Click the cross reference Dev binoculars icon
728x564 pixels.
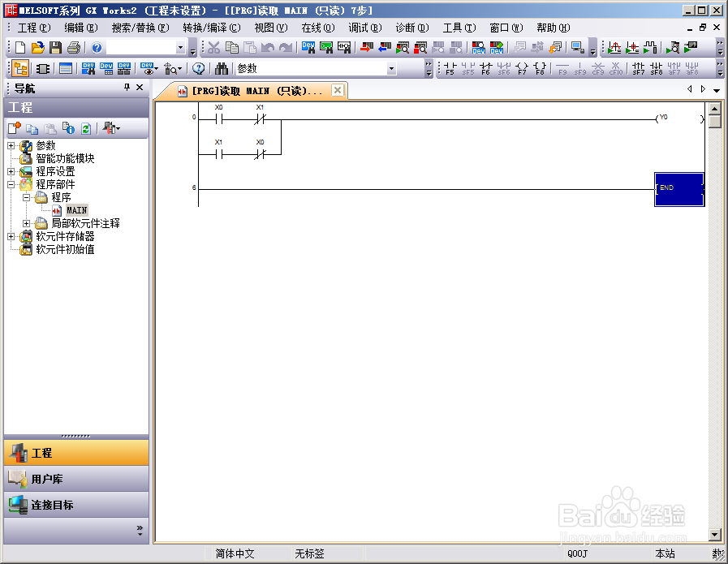coord(88,69)
